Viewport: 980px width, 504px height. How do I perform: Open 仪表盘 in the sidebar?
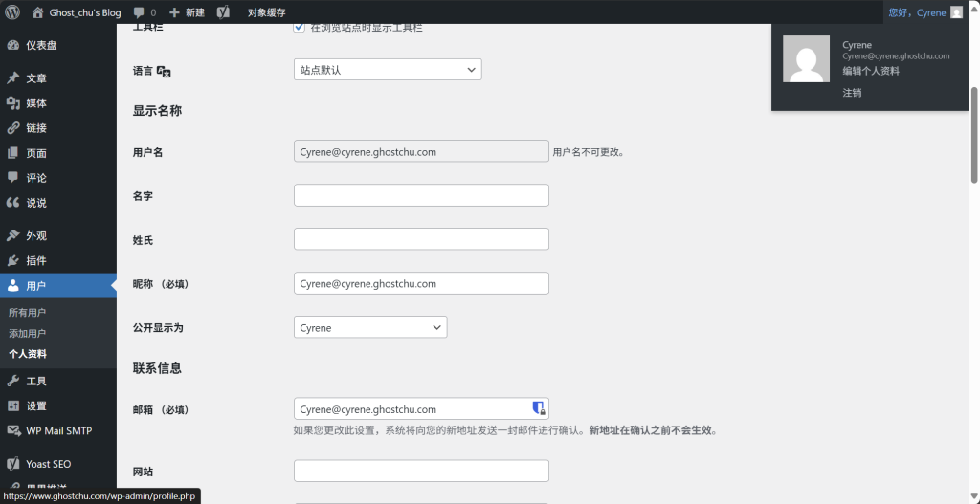(x=58, y=45)
